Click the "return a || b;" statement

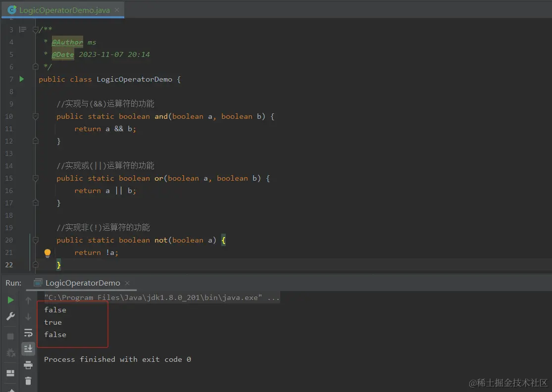point(105,191)
